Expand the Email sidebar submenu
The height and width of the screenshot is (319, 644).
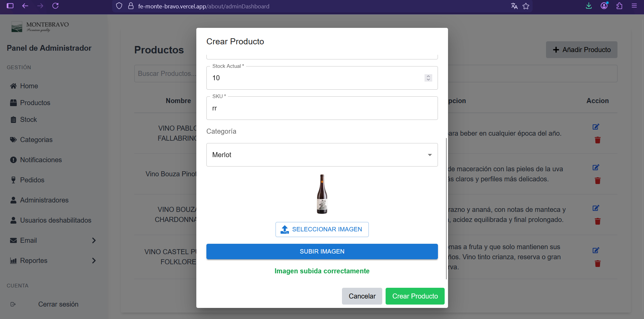tap(94, 240)
